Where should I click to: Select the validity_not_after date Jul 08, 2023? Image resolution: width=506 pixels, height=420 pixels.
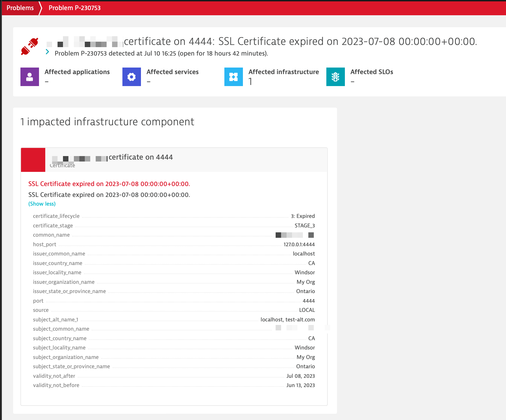(x=301, y=376)
